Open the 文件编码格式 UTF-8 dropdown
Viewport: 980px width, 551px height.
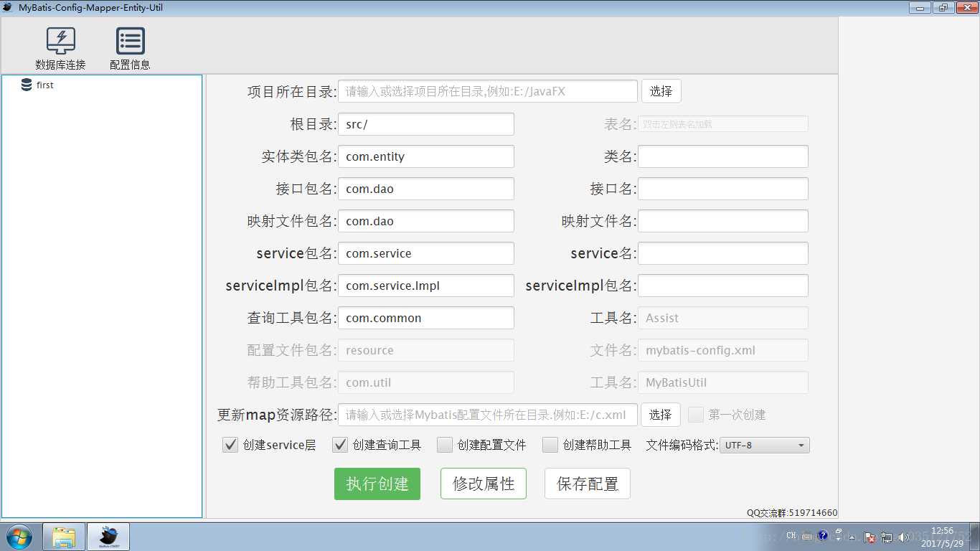point(765,445)
